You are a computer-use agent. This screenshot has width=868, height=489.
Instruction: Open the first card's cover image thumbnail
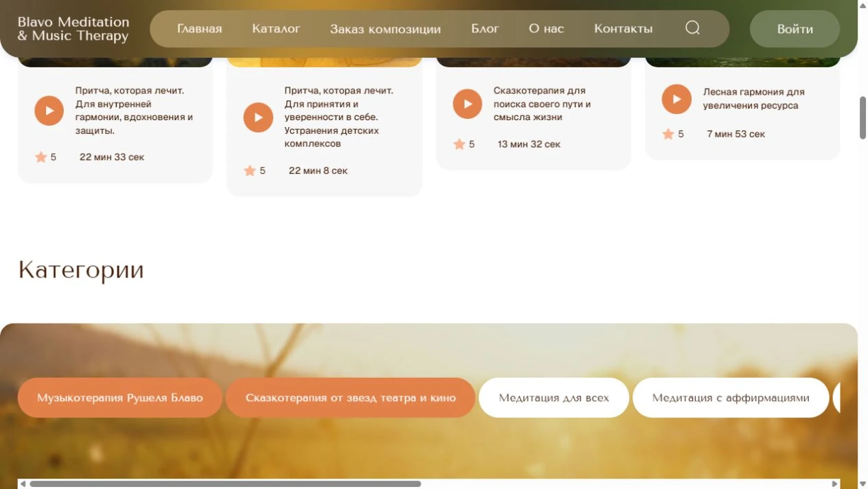115,62
